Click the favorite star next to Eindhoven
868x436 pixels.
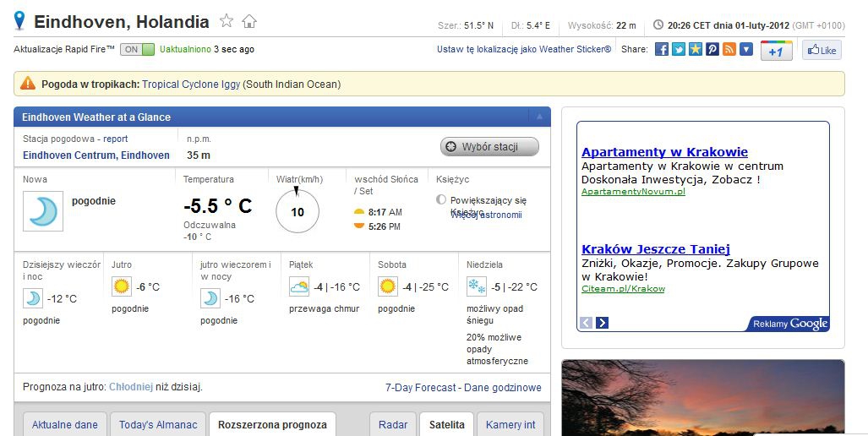click(x=227, y=21)
